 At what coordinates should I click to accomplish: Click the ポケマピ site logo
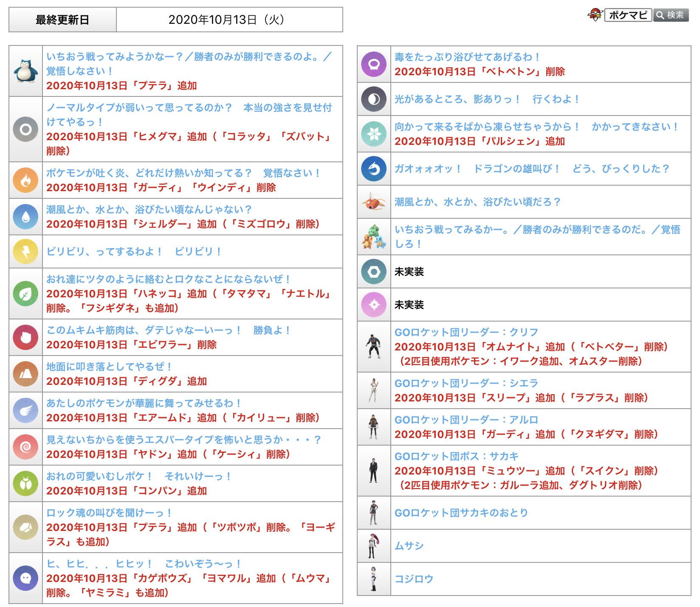(620, 15)
